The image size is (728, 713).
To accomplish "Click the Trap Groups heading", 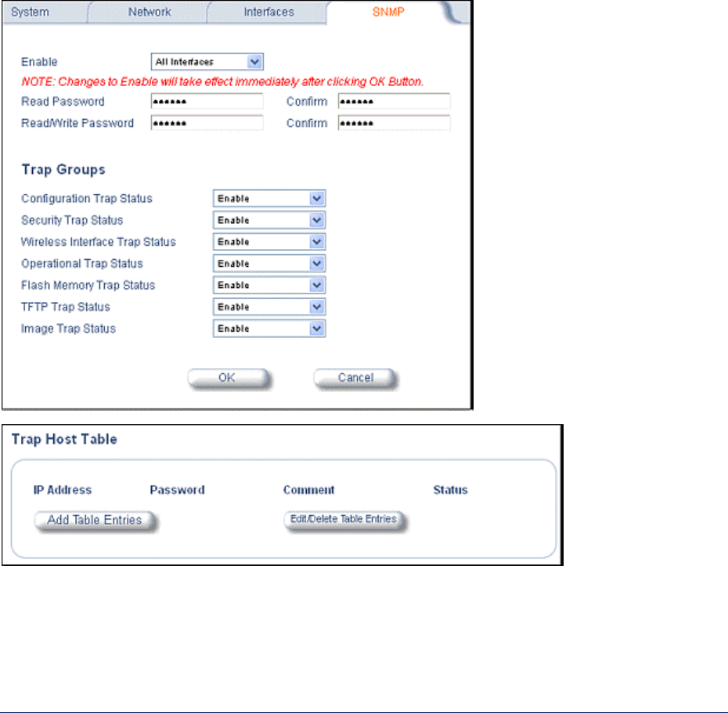I will (63, 169).
